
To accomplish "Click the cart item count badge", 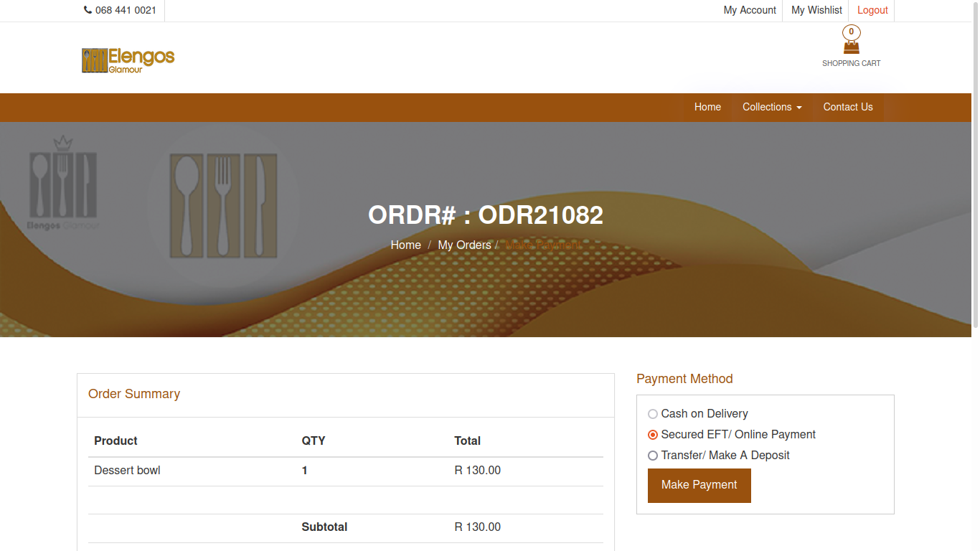I will pos(852,32).
